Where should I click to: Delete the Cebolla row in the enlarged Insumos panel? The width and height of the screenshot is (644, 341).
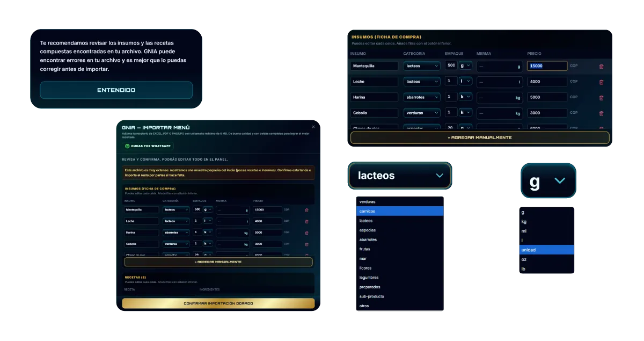click(601, 113)
